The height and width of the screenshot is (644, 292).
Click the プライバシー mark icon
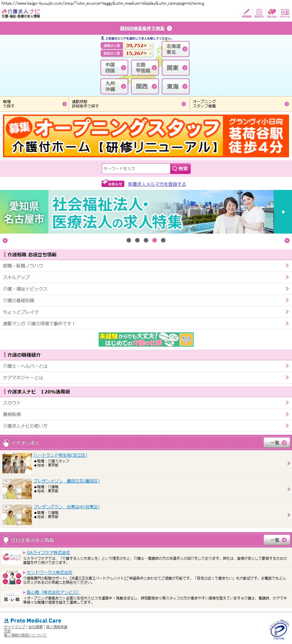(x=279, y=630)
